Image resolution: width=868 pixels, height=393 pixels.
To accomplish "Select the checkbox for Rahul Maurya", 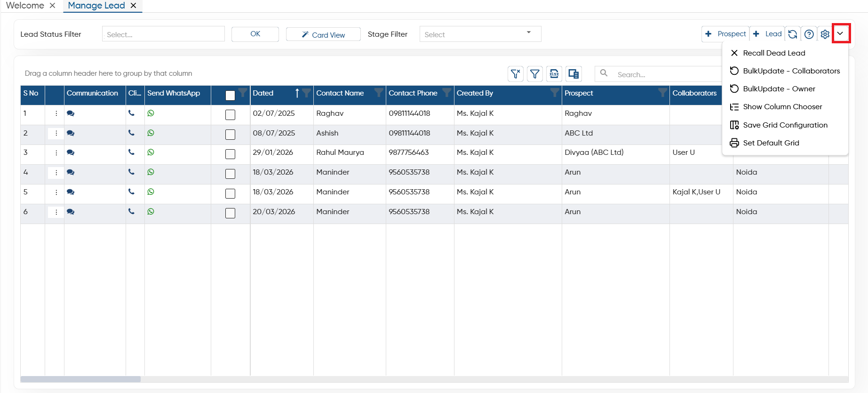I will pos(230,154).
